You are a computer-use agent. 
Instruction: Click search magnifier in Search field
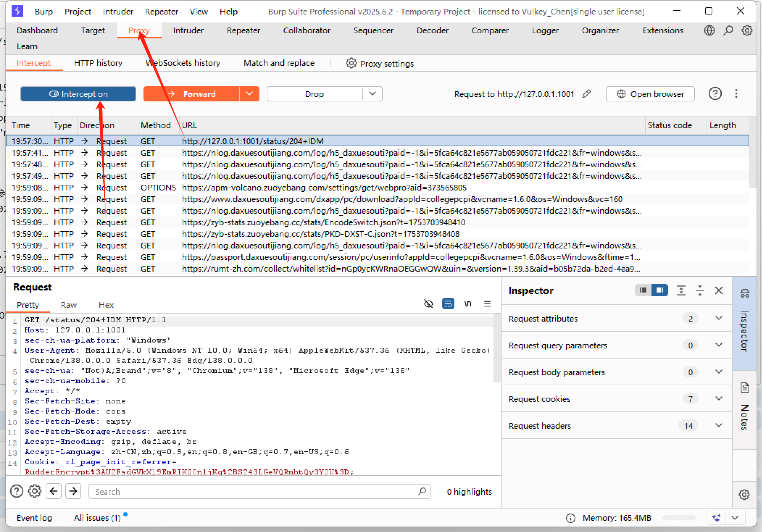(422, 491)
